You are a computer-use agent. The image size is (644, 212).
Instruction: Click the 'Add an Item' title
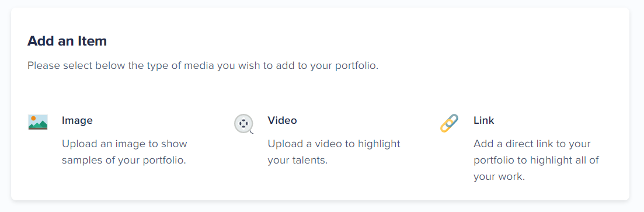coord(67,41)
